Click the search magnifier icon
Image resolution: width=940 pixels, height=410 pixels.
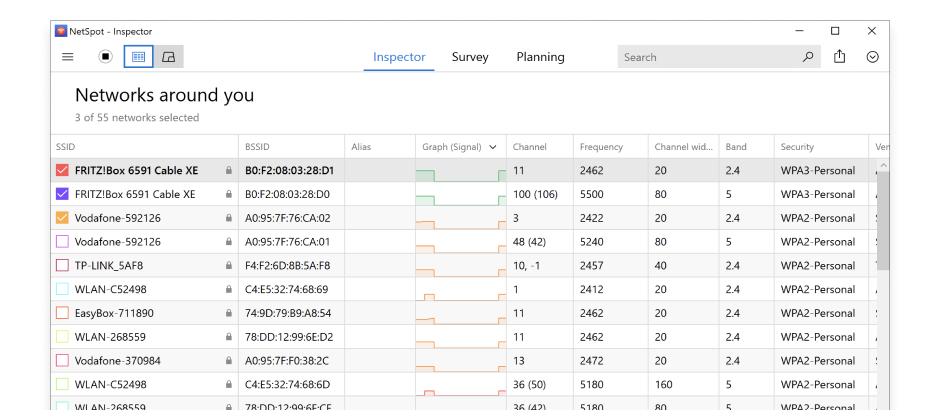[x=808, y=57]
